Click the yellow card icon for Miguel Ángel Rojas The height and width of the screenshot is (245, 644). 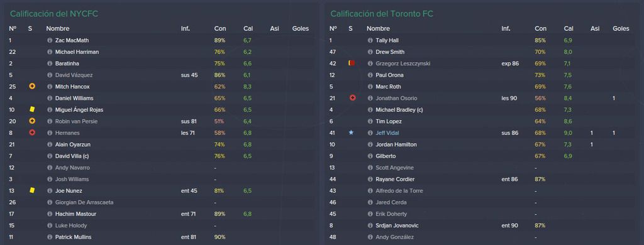pos(32,109)
